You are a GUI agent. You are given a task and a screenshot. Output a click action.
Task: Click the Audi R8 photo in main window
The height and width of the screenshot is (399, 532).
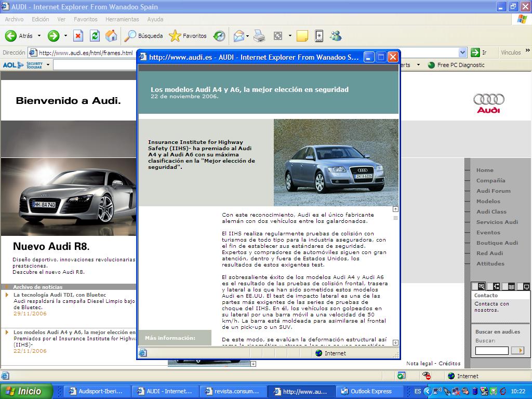68,197
